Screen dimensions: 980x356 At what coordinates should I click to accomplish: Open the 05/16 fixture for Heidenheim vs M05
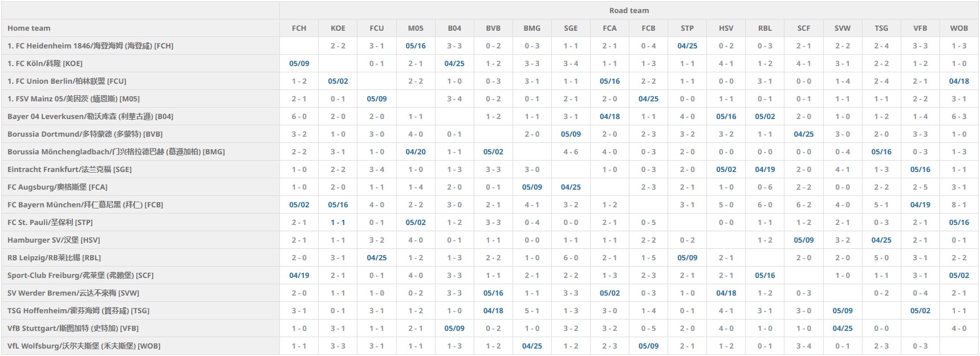pyautogui.click(x=416, y=46)
